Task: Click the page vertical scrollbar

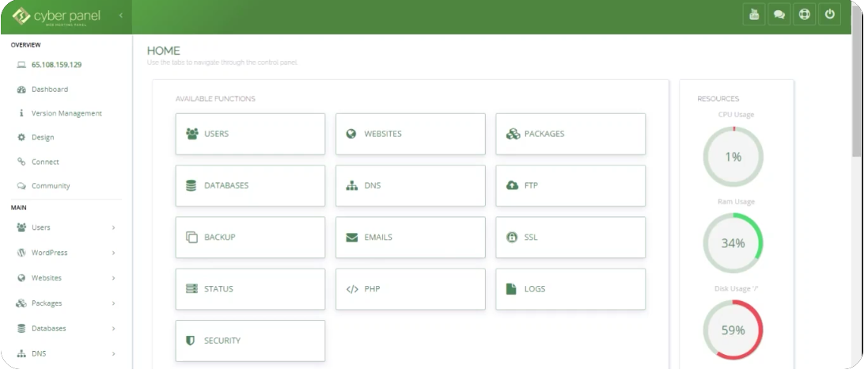Action: [x=856, y=83]
